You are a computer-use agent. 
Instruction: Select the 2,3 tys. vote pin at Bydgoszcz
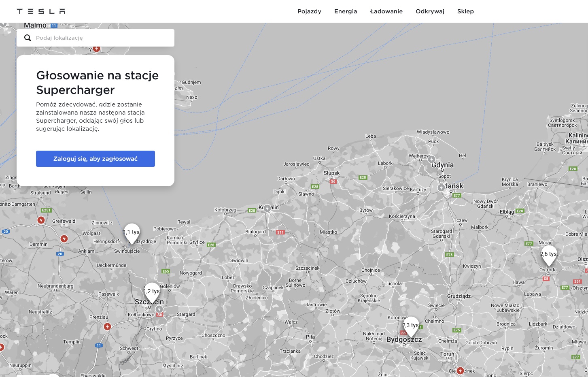(x=411, y=327)
